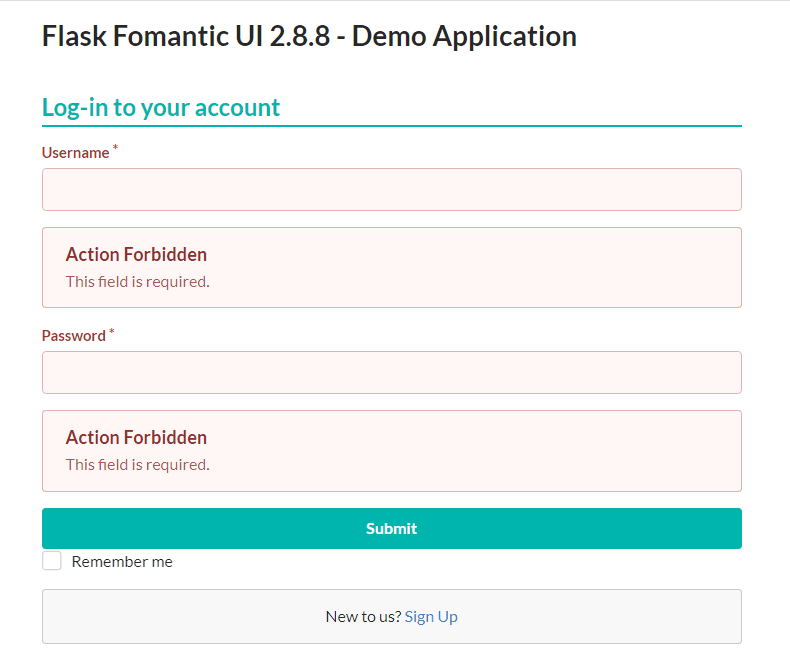Focus the Password input field

391,372
